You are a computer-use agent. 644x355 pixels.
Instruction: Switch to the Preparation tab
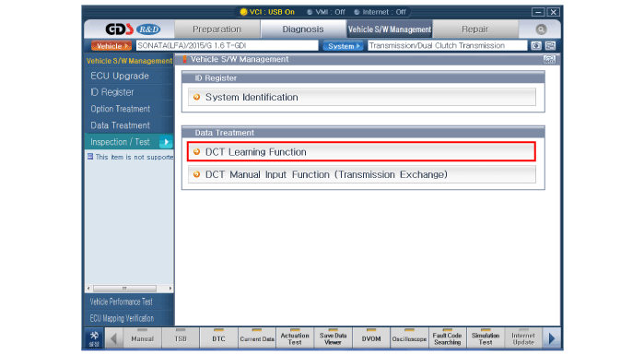pyautogui.click(x=217, y=30)
